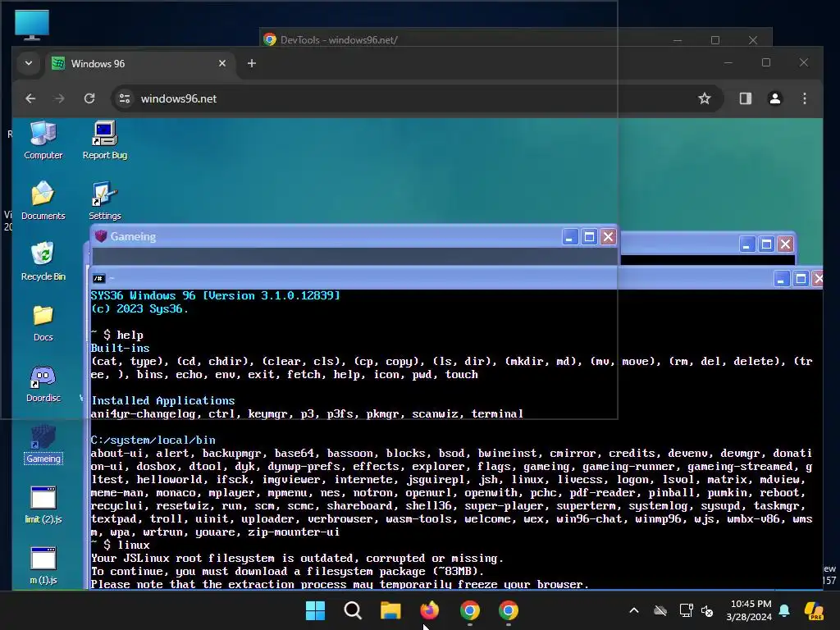Select the m (1).js file icon
Screen dimensions: 840x630
click(x=43, y=565)
